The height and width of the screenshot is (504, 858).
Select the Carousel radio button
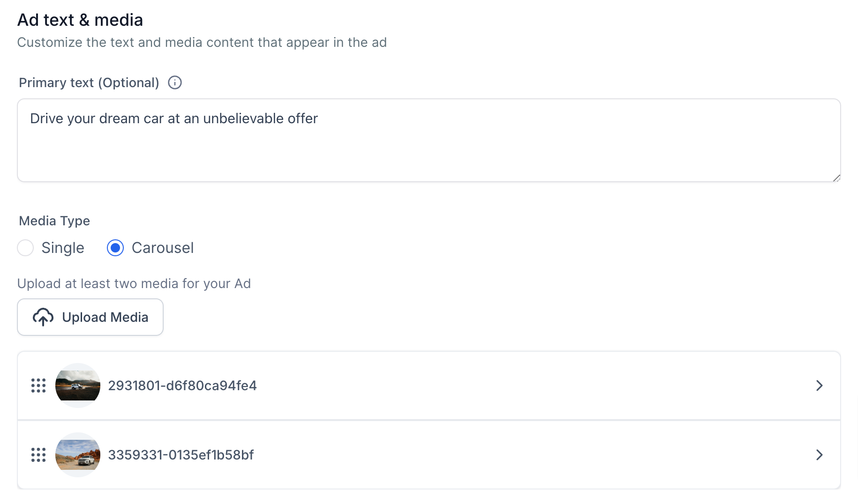click(115, 248)
